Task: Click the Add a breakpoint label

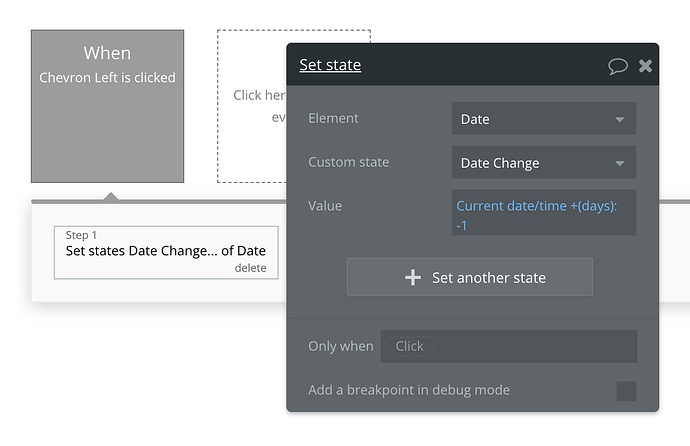Action: [x=408, y=390]
